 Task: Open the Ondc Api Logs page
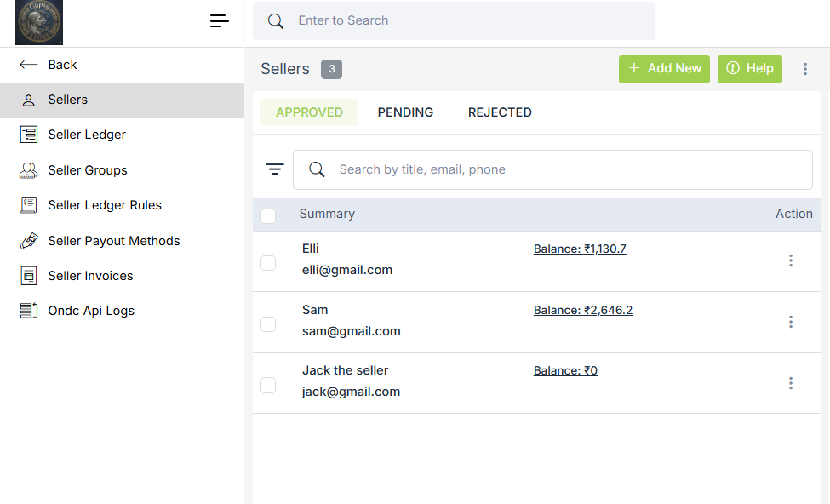click(90, 310)
